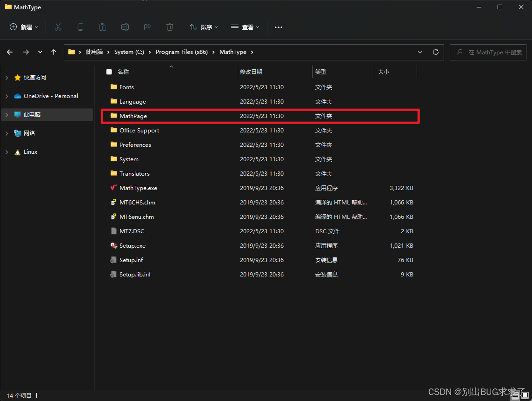
Task: Click the 3,322 KB size cell
Action: tap(401, 188)
